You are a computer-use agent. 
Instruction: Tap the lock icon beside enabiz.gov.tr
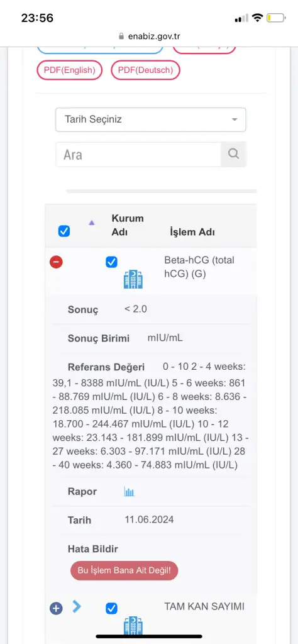click(121, 36)
